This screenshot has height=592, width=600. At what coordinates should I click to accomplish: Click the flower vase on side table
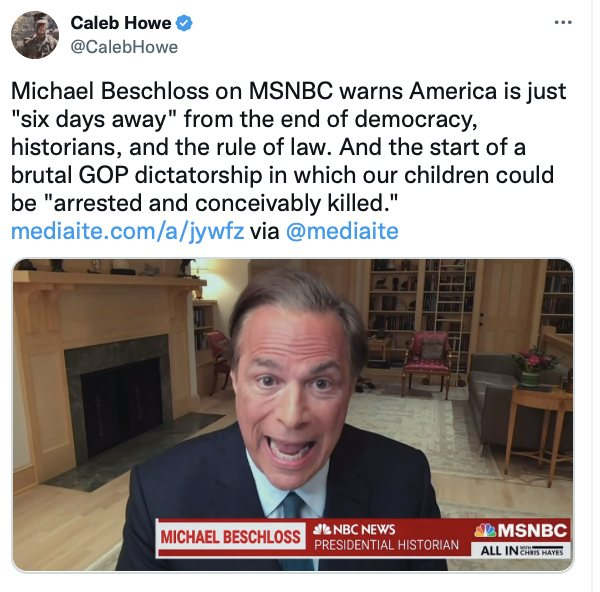(x=533, y=366)
